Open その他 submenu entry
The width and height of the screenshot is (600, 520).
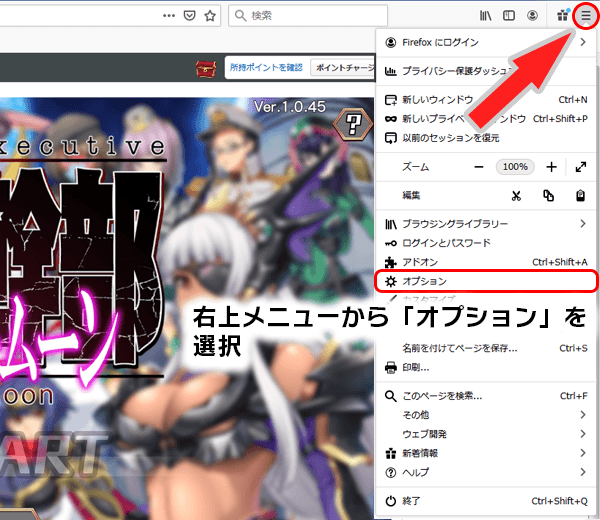click(x=486, y=415)
